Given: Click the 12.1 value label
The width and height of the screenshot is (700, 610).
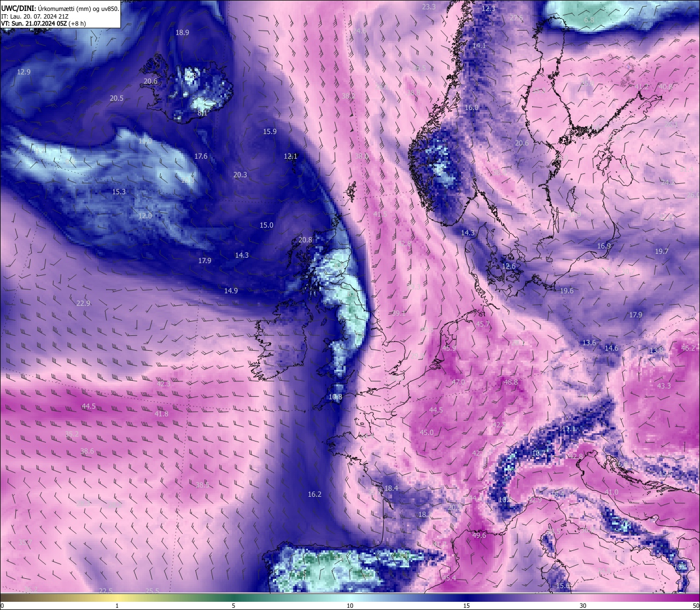Looking at the screenshot, I should click(290, 156).
